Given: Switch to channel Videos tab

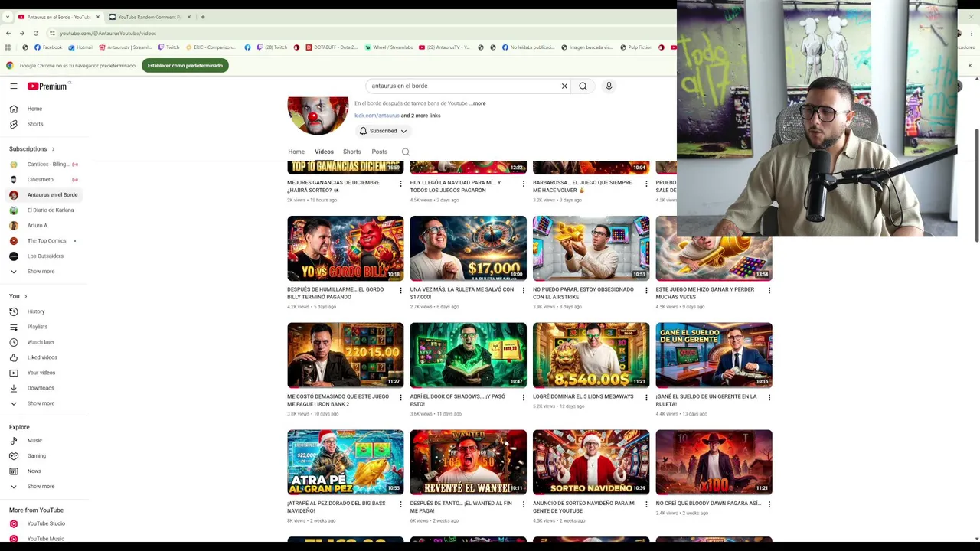Looking at the screenshot, I should (324, 152).
